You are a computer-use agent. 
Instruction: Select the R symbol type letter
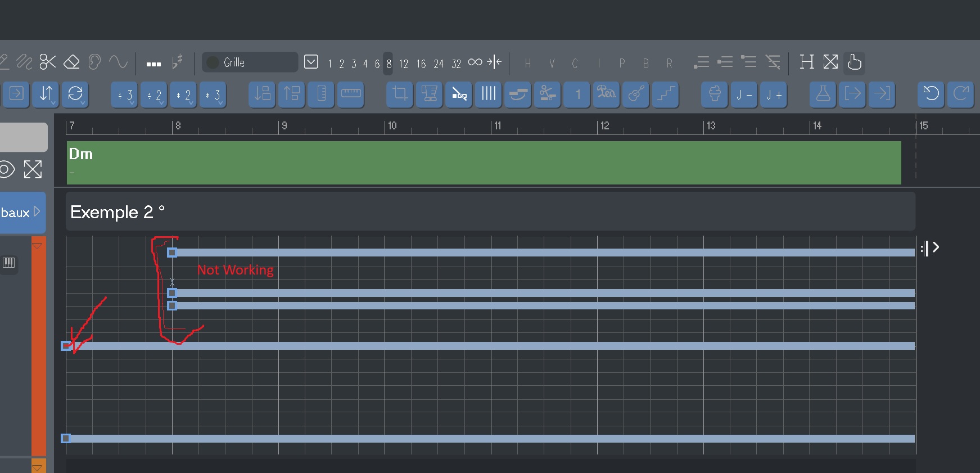point(669,64)
